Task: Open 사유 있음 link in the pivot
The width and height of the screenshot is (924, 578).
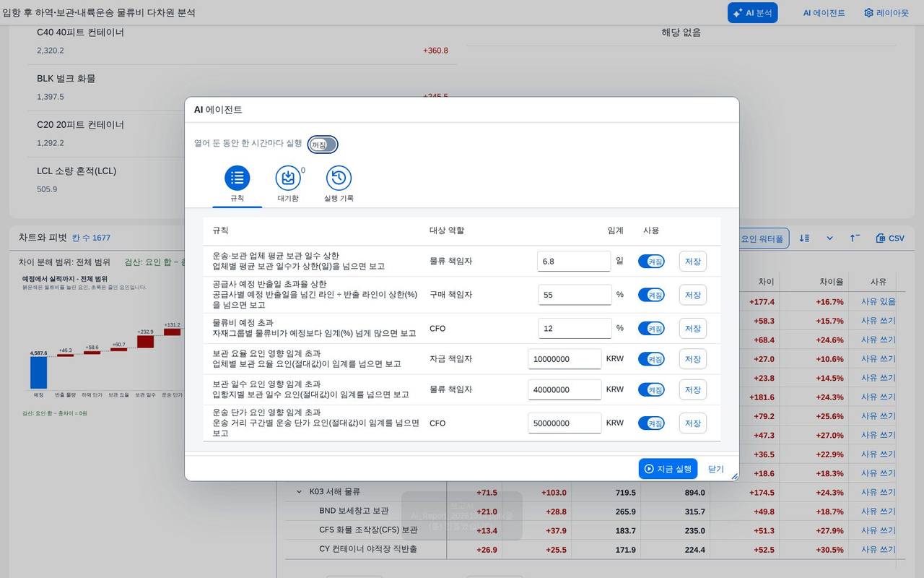Action: (x=878, y=301)
